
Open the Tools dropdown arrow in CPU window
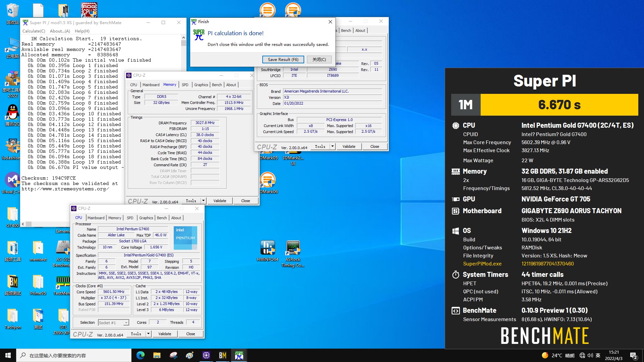[148, 334]
